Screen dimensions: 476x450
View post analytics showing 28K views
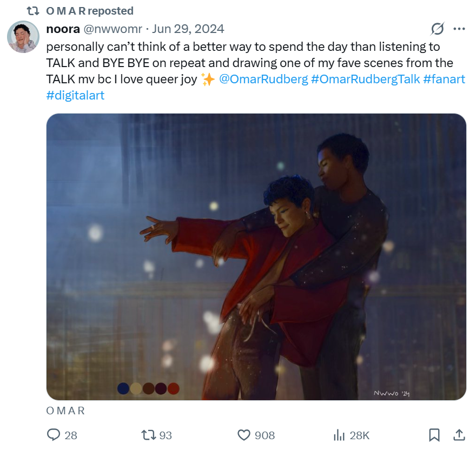[340, 435]
